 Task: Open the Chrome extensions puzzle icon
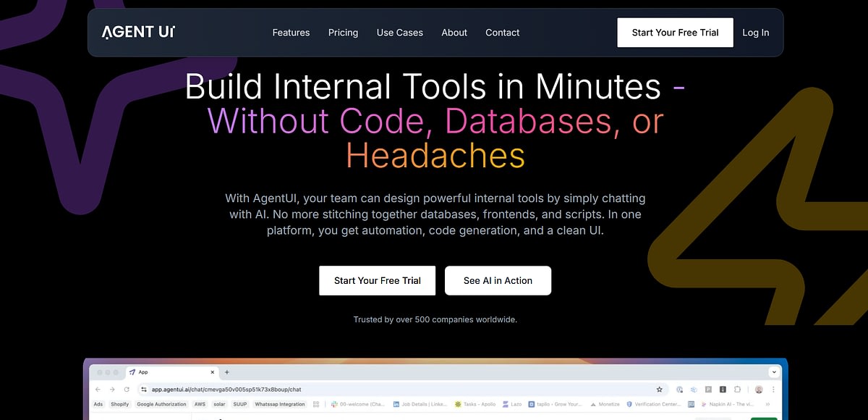tap(738, 389)
